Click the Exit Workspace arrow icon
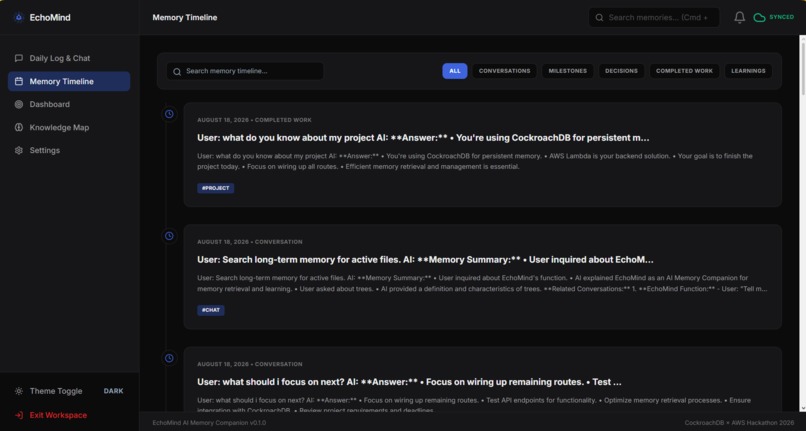The image size is (806, 431). (x=19, y=415)
